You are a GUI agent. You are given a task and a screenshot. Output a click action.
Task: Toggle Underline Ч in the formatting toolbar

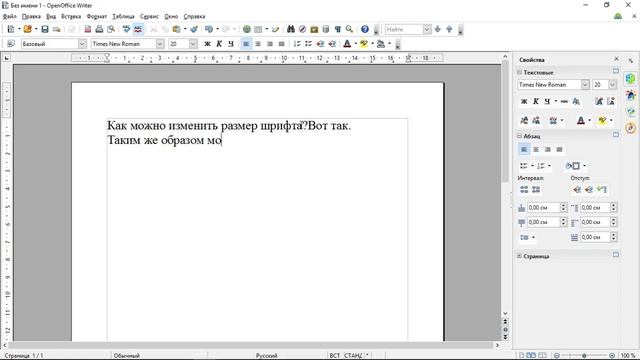(231, 44)
